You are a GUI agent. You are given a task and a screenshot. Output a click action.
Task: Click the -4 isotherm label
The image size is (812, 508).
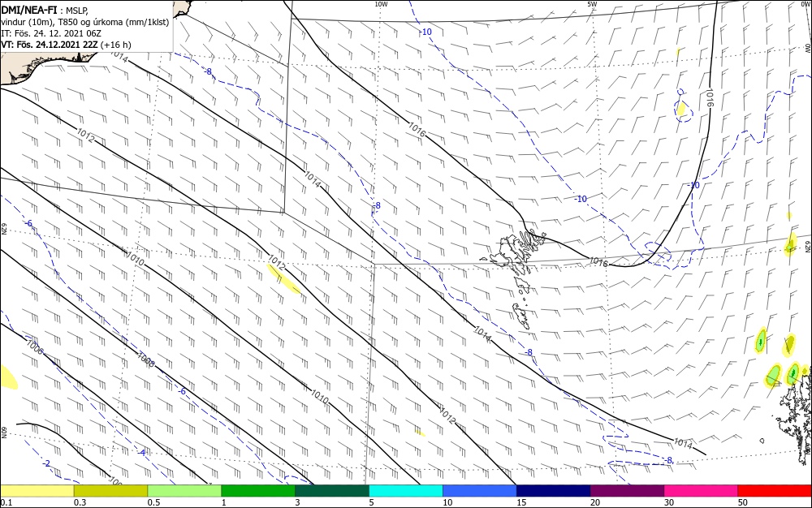141,453
